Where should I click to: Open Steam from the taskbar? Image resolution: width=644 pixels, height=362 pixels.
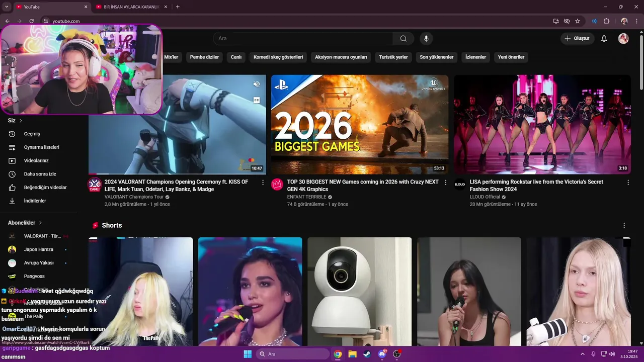click(x=367, y=354)
